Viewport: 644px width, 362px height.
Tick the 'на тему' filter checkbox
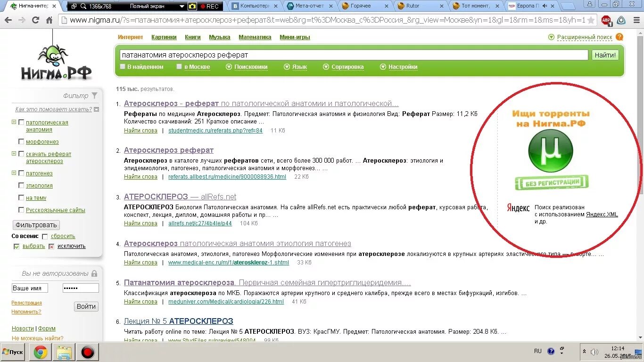click(21, 198)
